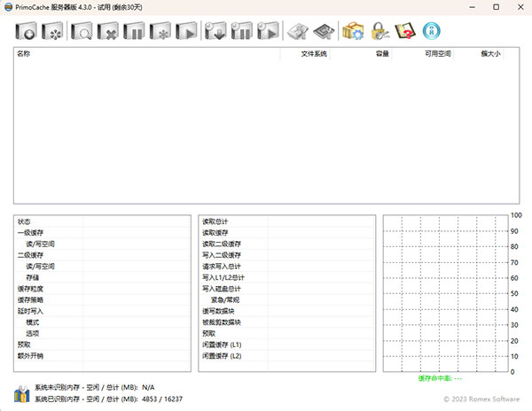The image size is (532, 411).
Task: Minimize the PrimoCache window
Action: click(x=472, y=7)
